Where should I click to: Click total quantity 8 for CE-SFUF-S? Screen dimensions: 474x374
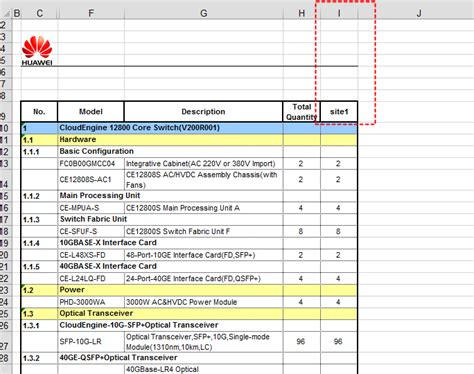click(301, 231)
